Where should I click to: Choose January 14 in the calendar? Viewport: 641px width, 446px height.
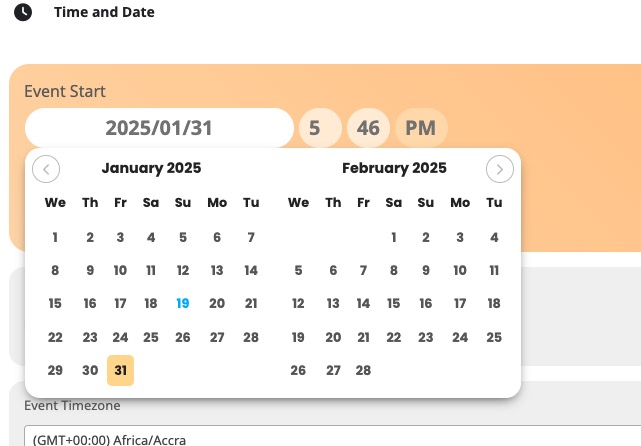click(x=251, y=270)
